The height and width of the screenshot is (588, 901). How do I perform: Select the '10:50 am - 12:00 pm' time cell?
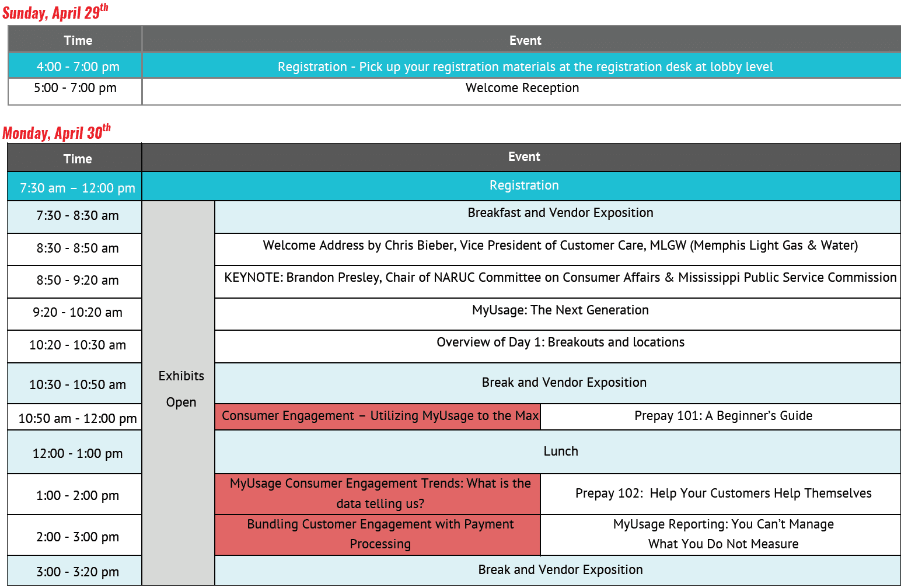75,417
